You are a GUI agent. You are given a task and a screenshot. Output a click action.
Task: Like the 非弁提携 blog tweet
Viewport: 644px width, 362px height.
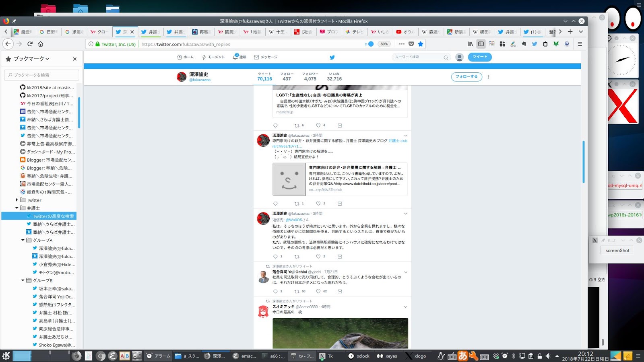click(318, 204)
